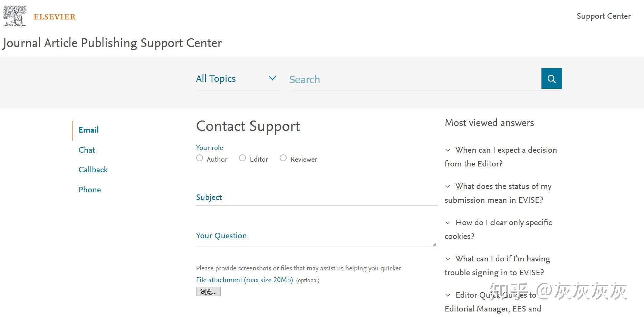Choose the Reviewer role radio button
Image resolution: width=644 pixels, height=317 pixels.
pyautogui.click(x=283, y=158)
